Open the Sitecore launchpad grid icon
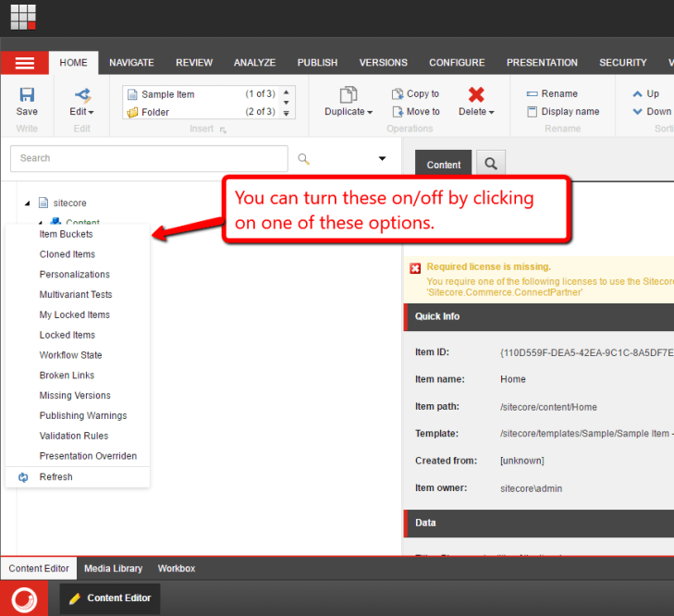This screenshot has height=616, width=674. click(x=23, y=17)
